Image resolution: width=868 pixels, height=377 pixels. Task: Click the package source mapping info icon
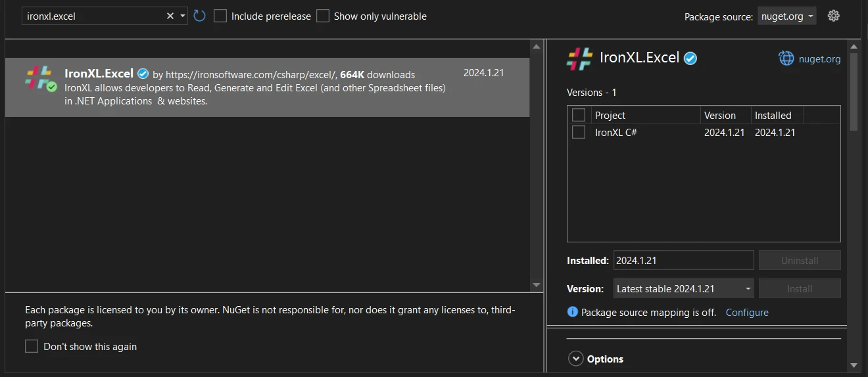pyautogui.click(x=573, y=312)
